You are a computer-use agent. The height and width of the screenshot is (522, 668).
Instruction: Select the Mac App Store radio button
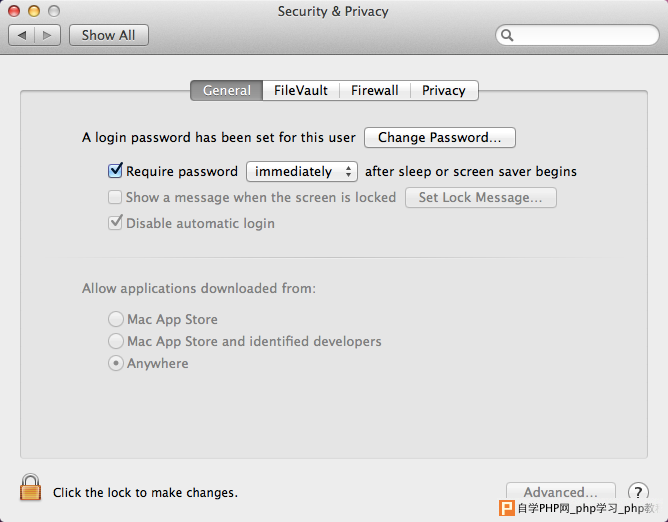pyautogui.click(x=115, y=319)
